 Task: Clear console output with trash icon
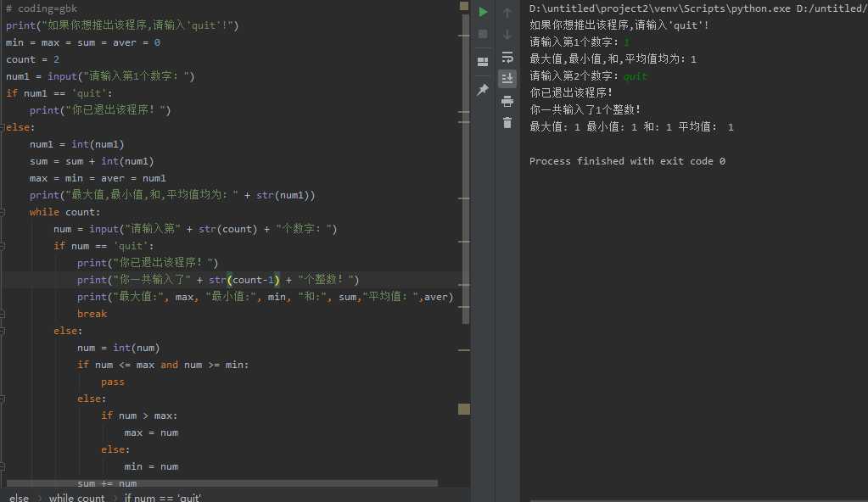(x=507, y=123)
